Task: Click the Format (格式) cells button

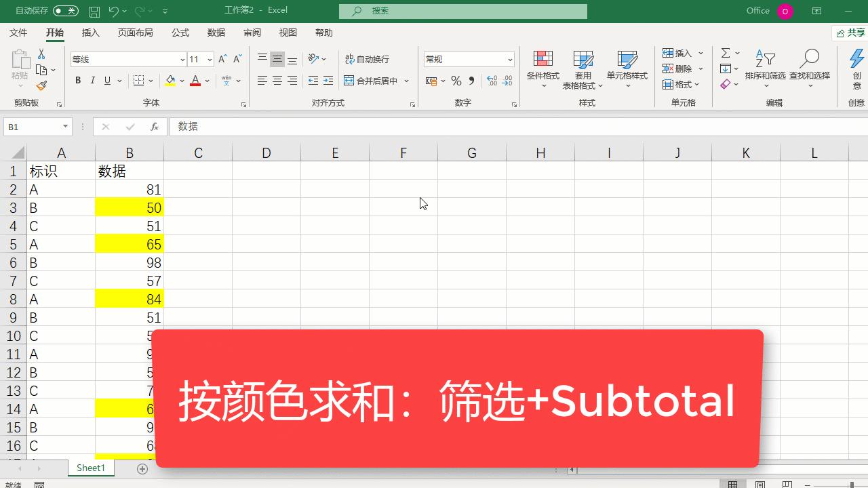Action: (x=681, y=84)
